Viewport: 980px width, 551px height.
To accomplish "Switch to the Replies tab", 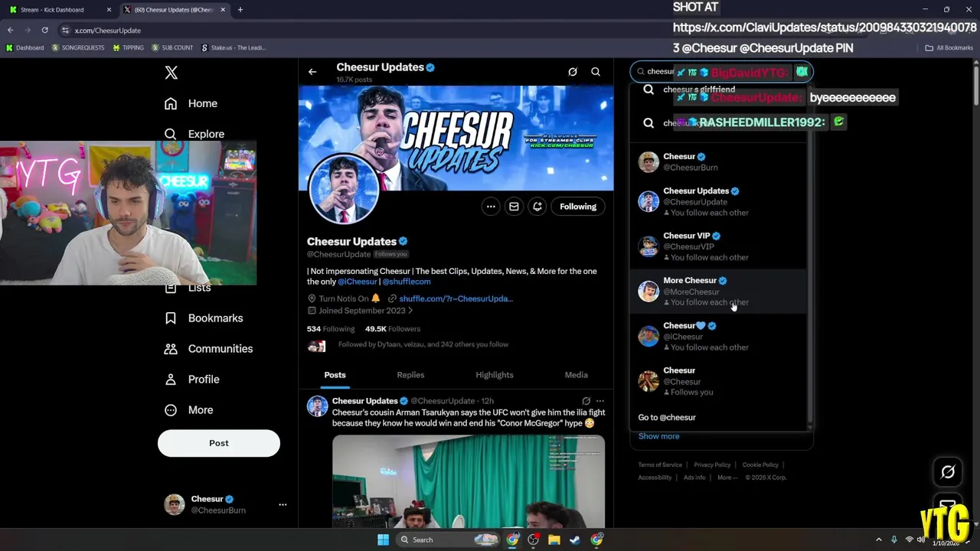I will coord(410,375).
